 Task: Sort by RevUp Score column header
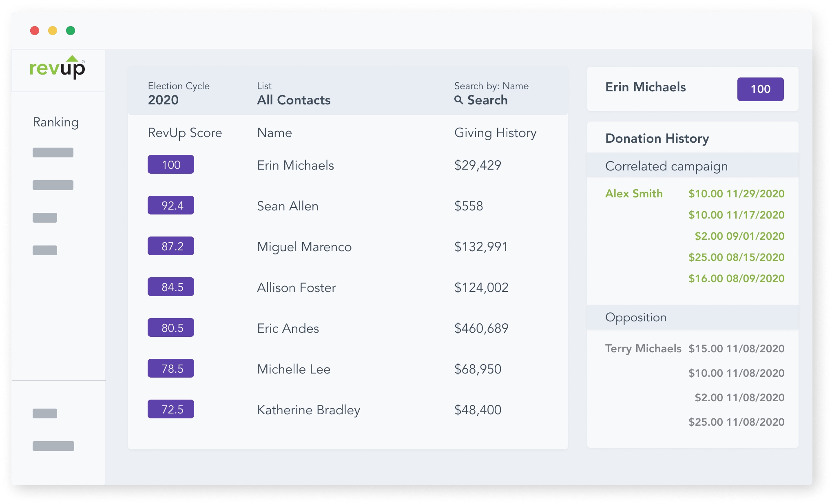coord(185,133)
